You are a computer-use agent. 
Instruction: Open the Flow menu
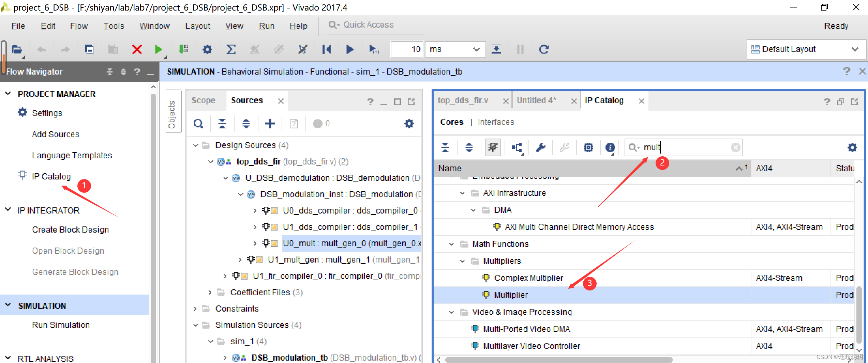click(x=79, y=26)
